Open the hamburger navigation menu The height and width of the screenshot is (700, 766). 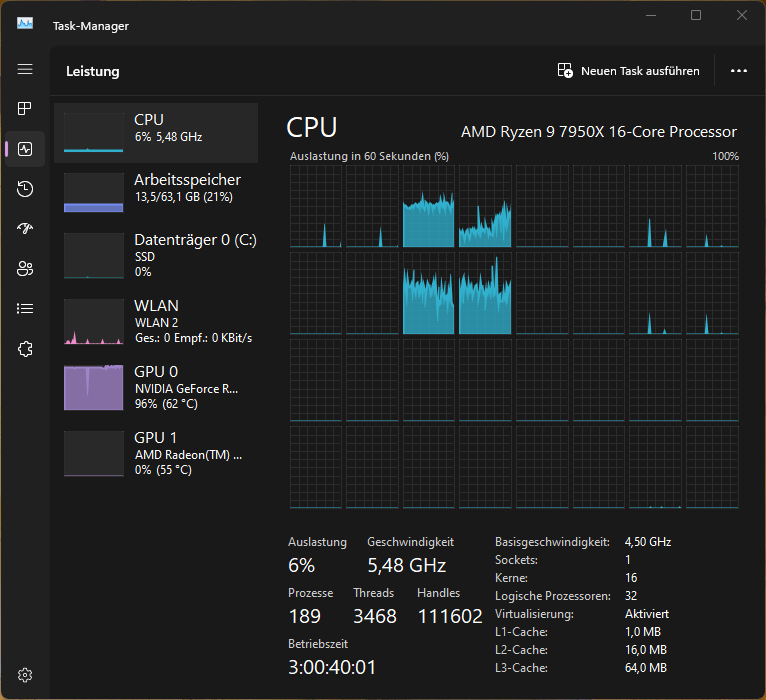point(25,69)
